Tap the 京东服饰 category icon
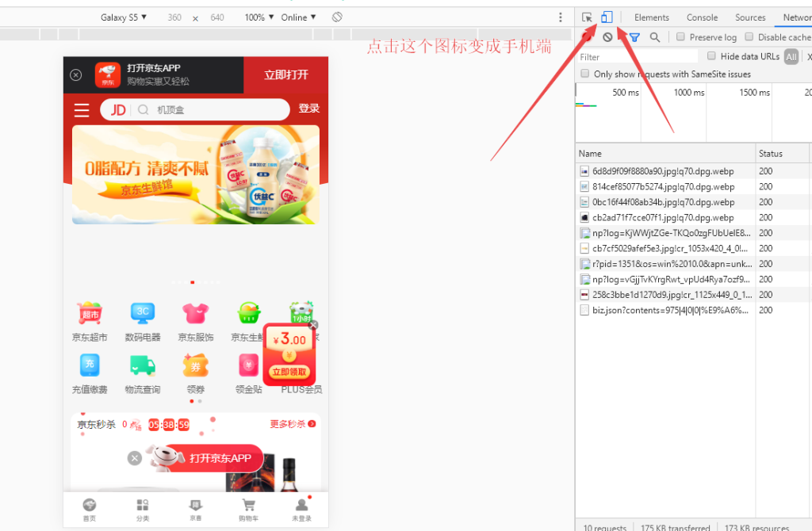Image resolution: width=812 pixels, height=531 pixels. [195, 313]
